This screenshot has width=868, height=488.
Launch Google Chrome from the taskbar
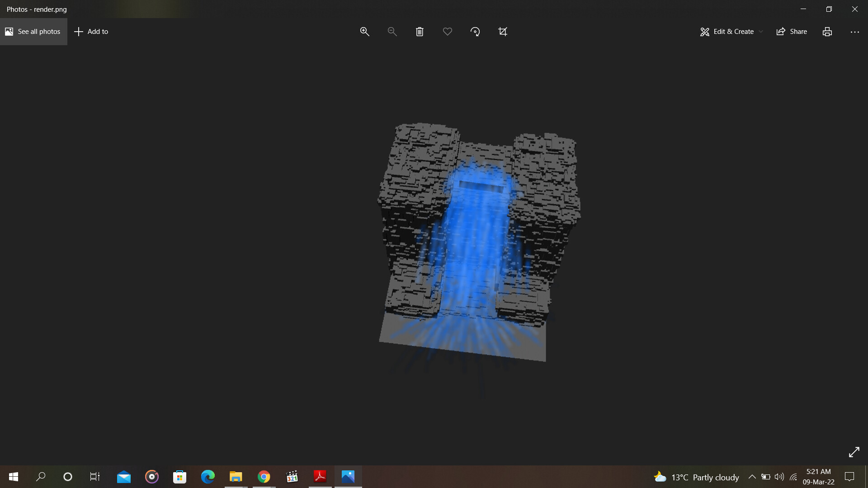click(x=264, y=477)
